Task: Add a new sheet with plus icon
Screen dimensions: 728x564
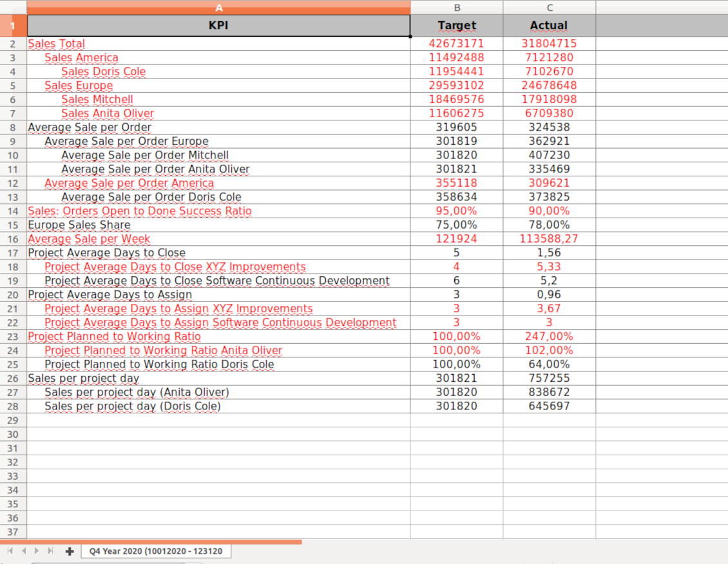Action: click(70, 551)
